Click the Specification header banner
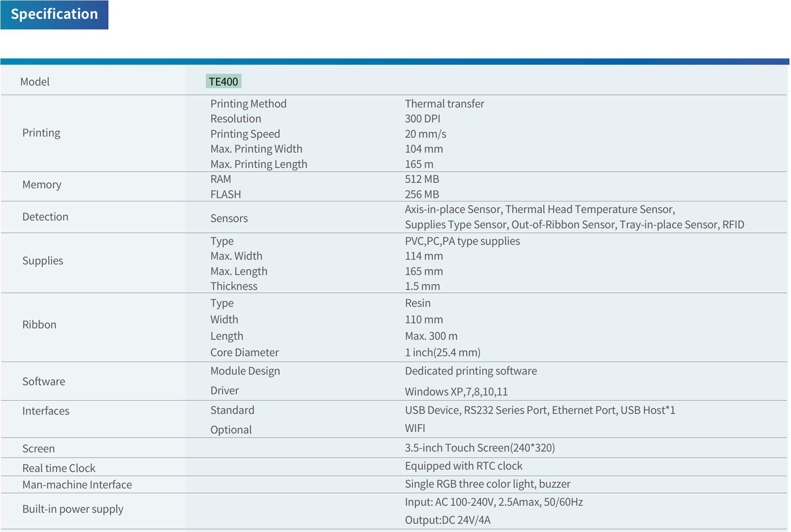Viewport: 791px width, 532px height. click(54, 14)
